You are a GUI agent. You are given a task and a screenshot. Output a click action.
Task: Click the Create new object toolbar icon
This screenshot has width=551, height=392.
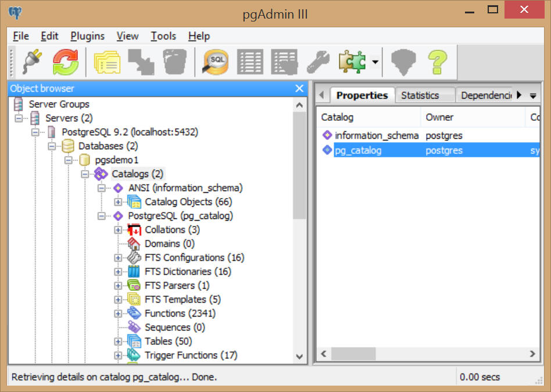(x=141, y=62)
